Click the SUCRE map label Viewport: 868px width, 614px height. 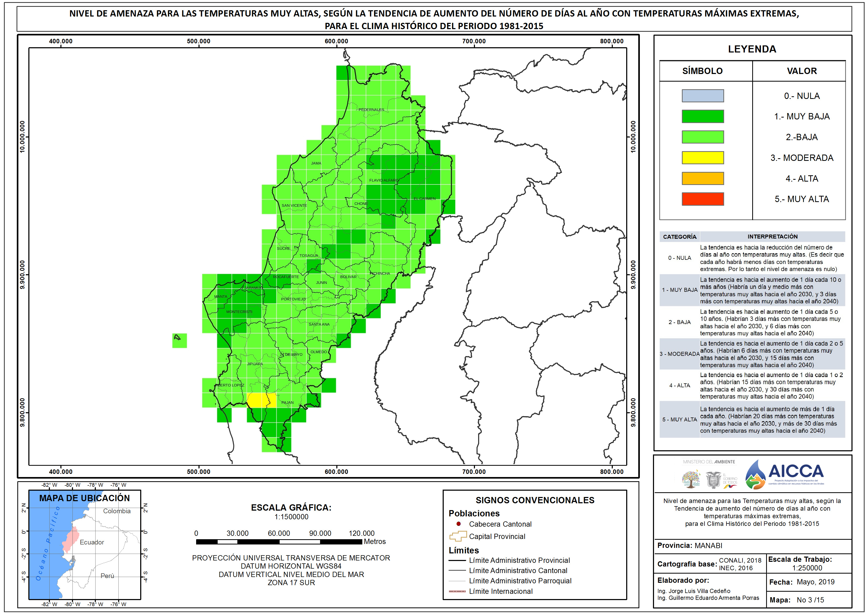click(283, 248)
